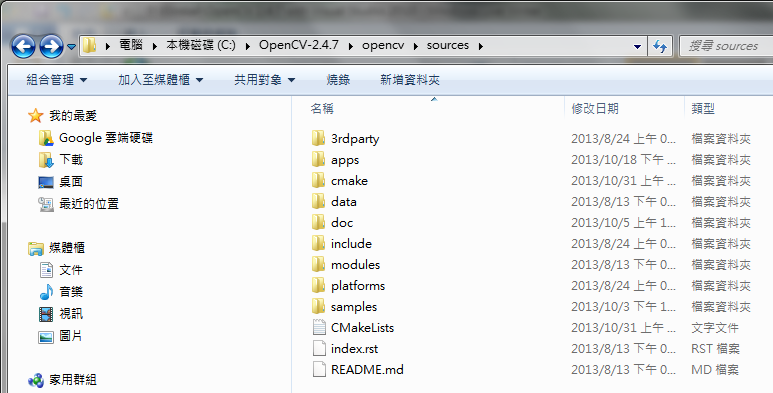Screen dimensions: 773x393
Task: Click sources in the address bar
Action: pos(448,45)
